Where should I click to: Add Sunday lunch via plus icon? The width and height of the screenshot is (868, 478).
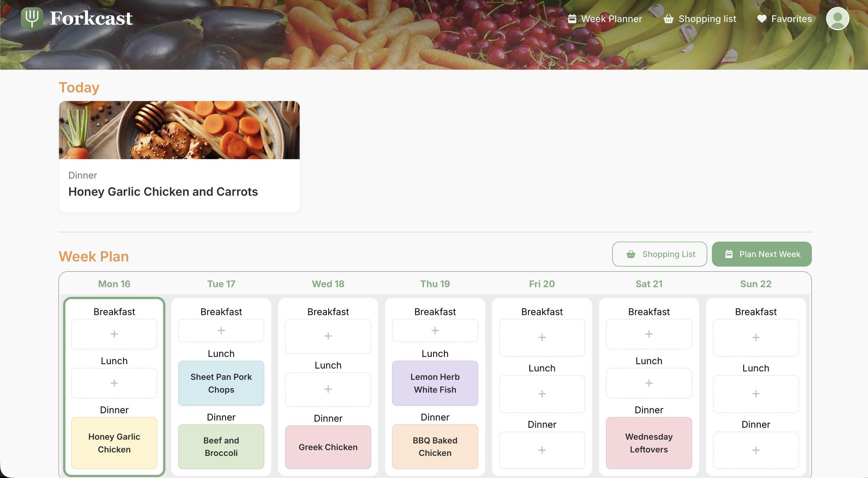pos(755,394)
